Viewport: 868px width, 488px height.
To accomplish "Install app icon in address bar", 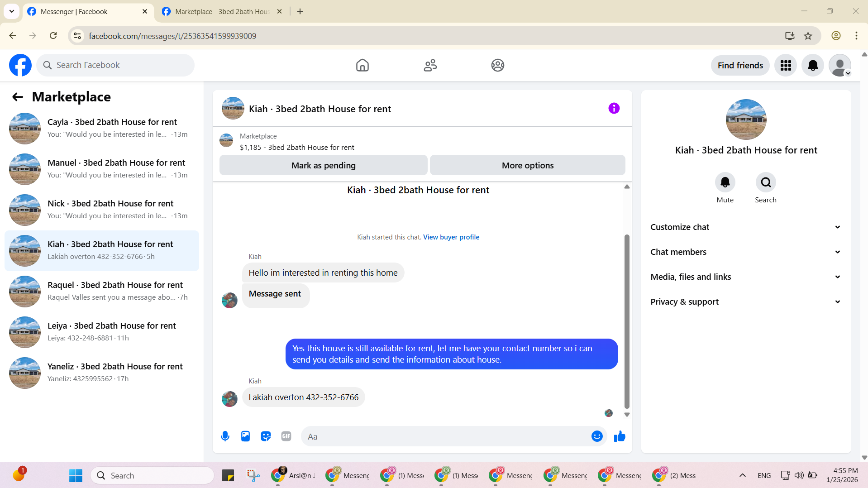I will point(790,36).
